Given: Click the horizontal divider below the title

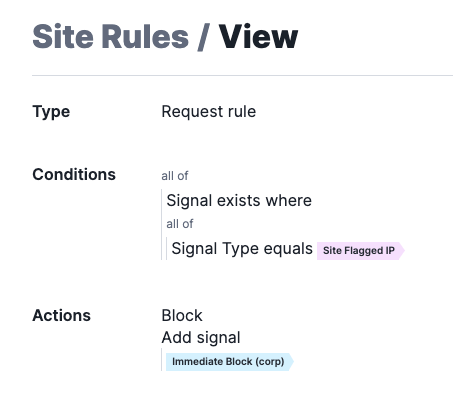Looking at the screenshot, I should (242, 76).
